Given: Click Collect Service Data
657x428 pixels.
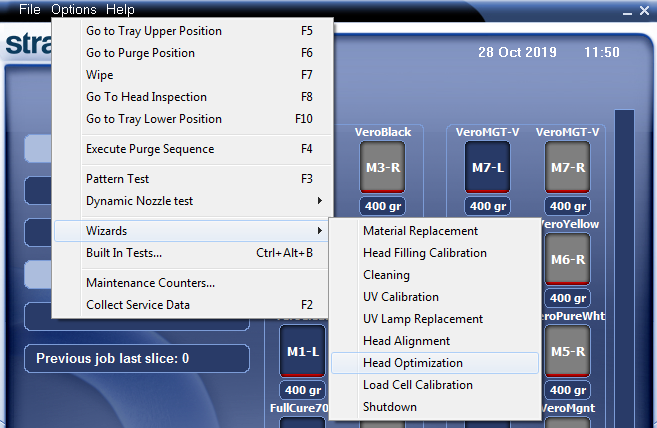Looking at the screenshot, I should coord(138,305).
